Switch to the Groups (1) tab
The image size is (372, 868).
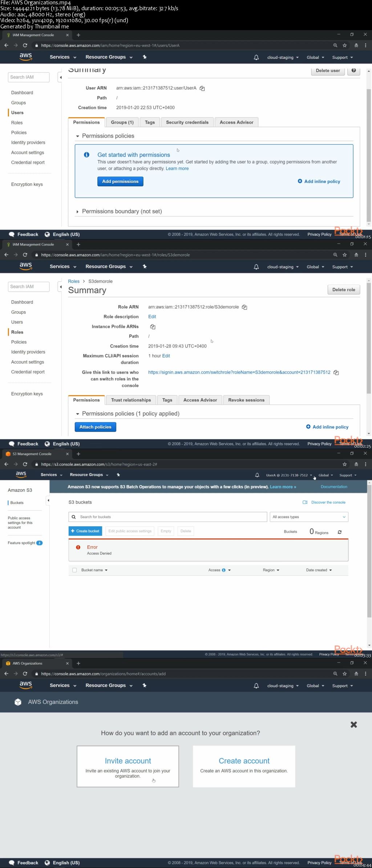coord(122,123)
